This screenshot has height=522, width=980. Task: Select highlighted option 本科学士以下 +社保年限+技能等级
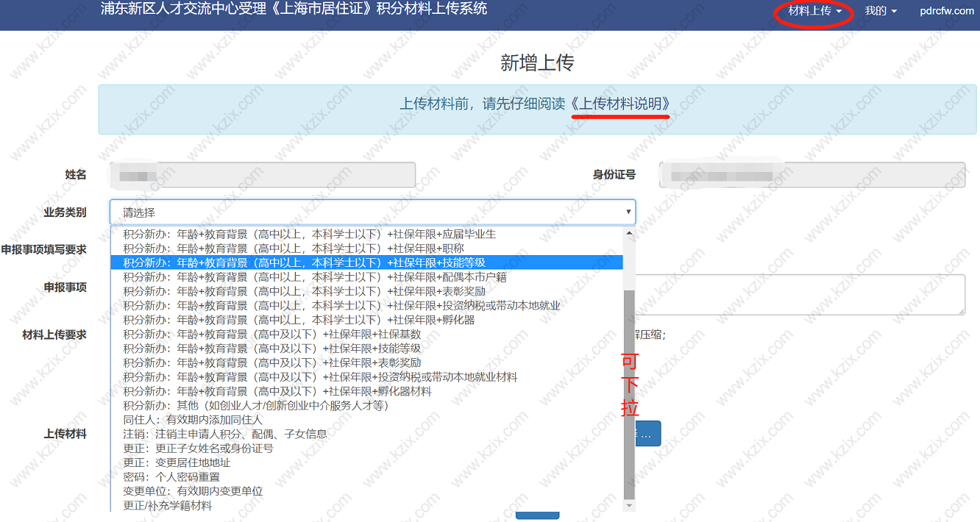click(366, 262)
